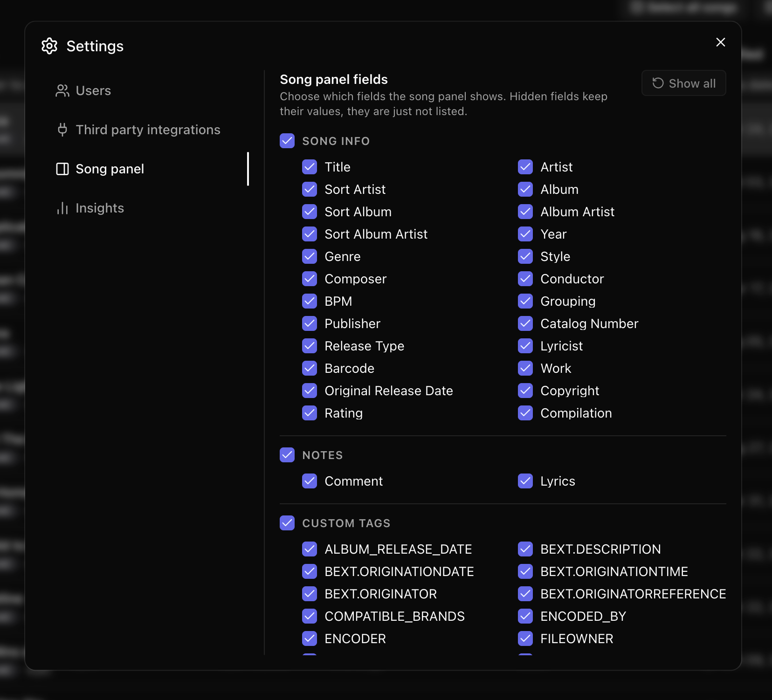Screen dimensions: 772x700
Task: Toggle the NOTES group checkbox
Action: click(287, 455)
